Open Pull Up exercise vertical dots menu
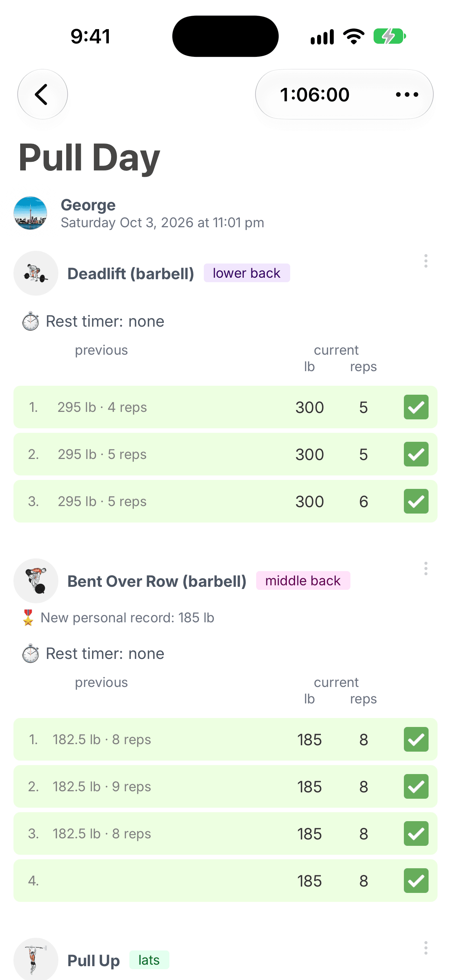Image resolution: width=451 pixels, height=980 pixels. [x=426, y=947]
